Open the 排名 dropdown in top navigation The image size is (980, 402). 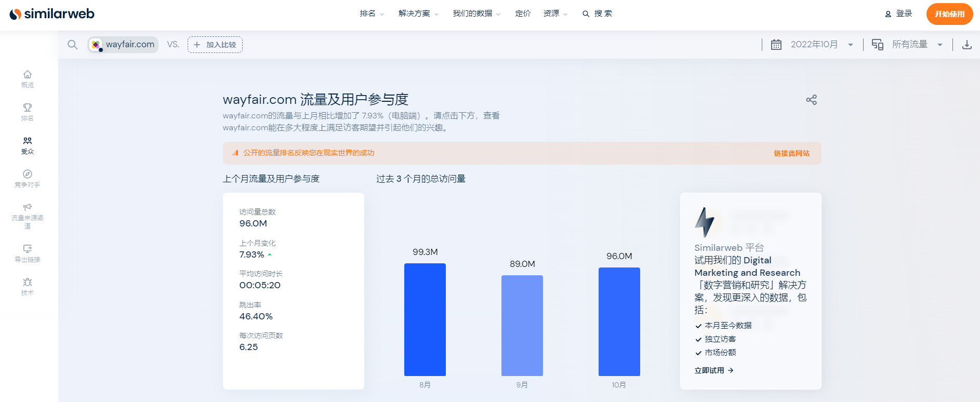point(372,14)
